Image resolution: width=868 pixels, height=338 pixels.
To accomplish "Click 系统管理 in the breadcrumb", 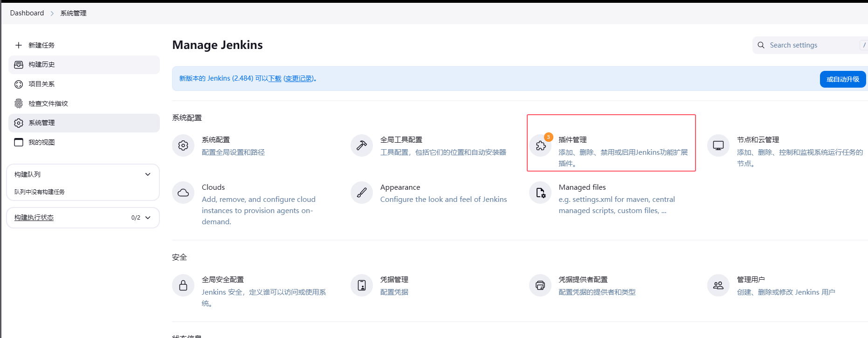I will (73, 13).
